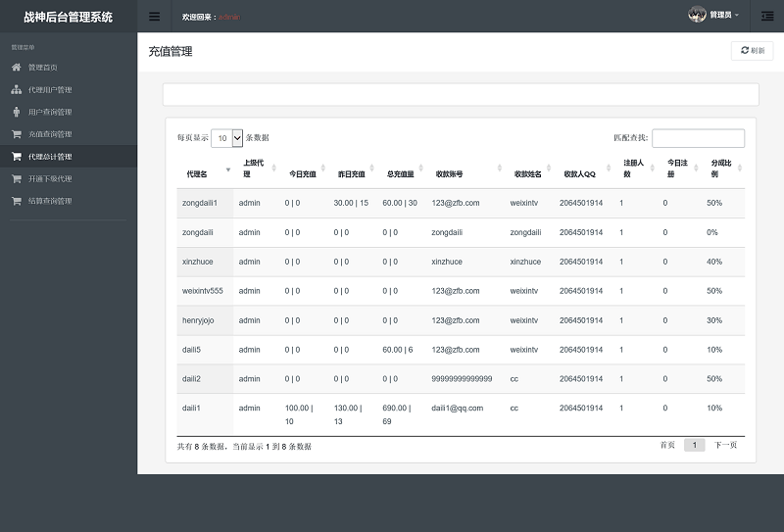
Task: Click the empty panel box above the table
Action: coord(461,94)
